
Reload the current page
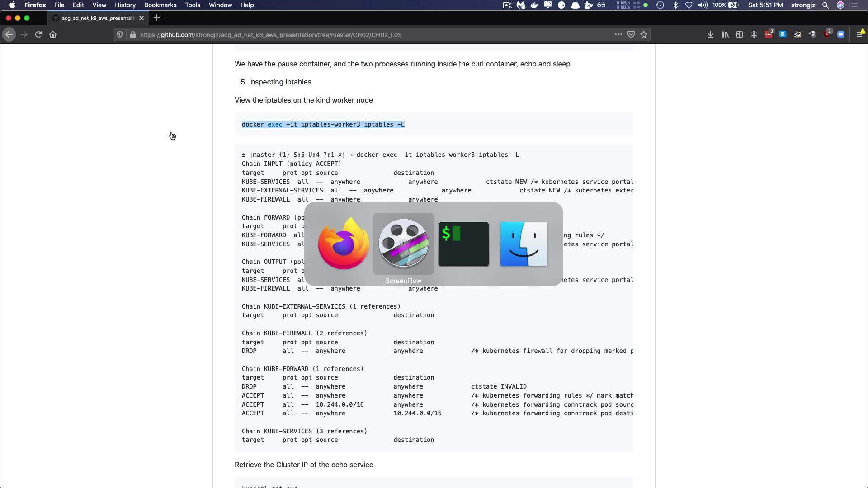pyautogui.click(x=38, y=34)
